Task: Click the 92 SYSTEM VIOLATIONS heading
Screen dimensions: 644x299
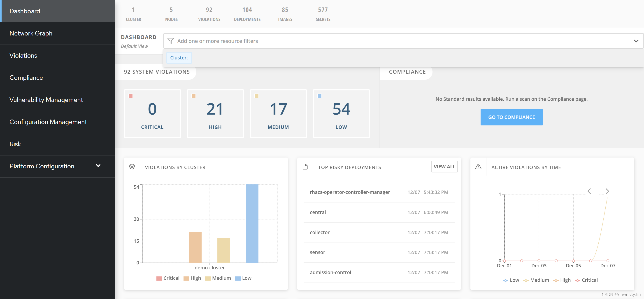Action: [157, 72]
